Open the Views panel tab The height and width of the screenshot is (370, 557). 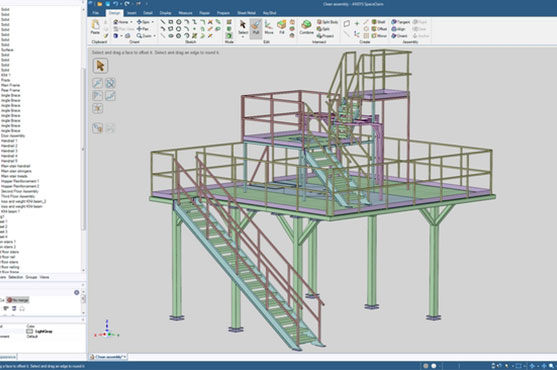coord(44,277)
